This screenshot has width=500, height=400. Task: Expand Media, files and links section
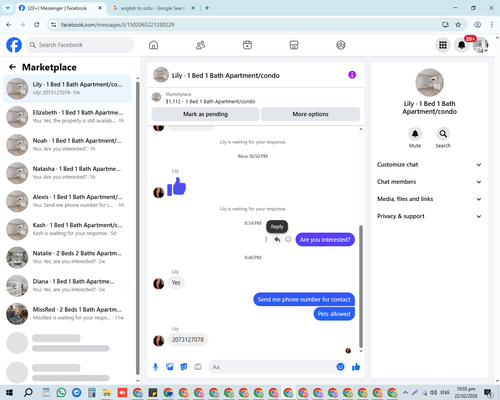[x=429, y=199]
